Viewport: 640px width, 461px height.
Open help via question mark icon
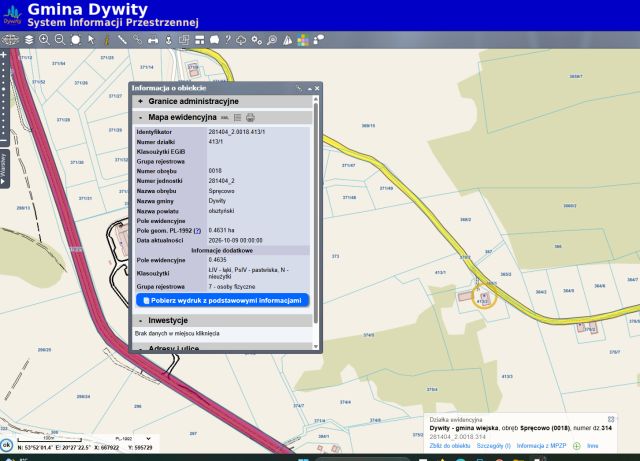coord(228,40)
